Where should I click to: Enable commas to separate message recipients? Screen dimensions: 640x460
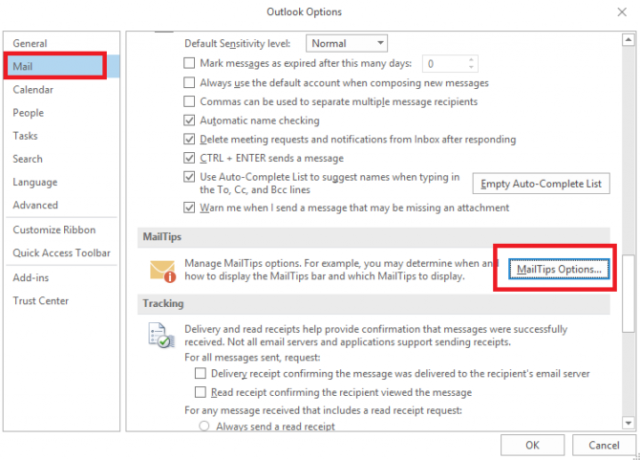[x=189, y=101]
